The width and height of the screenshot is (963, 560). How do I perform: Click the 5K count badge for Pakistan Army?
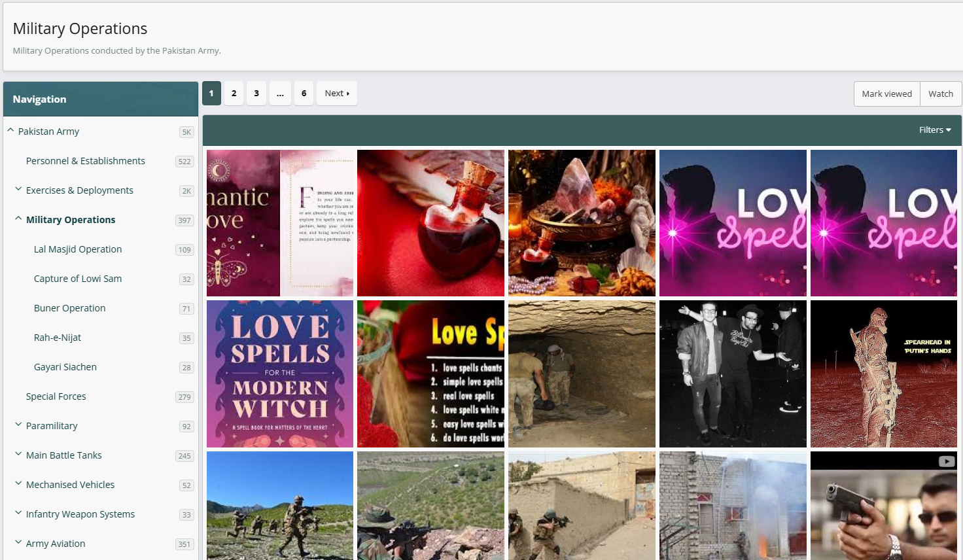(x=186, y=132)
